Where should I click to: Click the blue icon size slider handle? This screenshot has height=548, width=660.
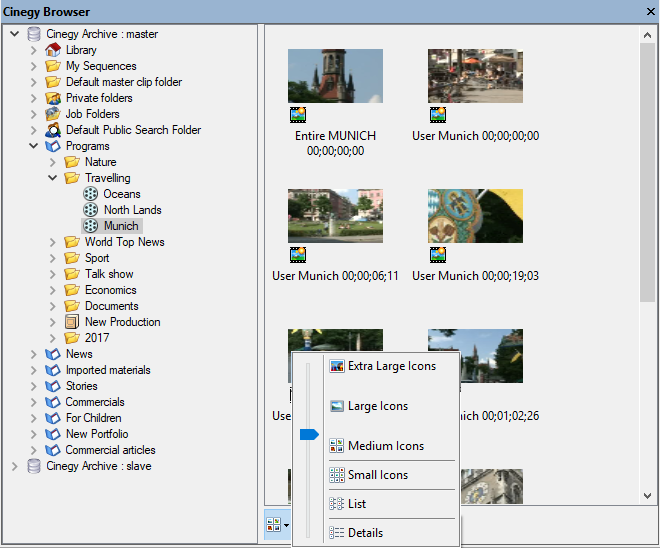tap(309, 434)
